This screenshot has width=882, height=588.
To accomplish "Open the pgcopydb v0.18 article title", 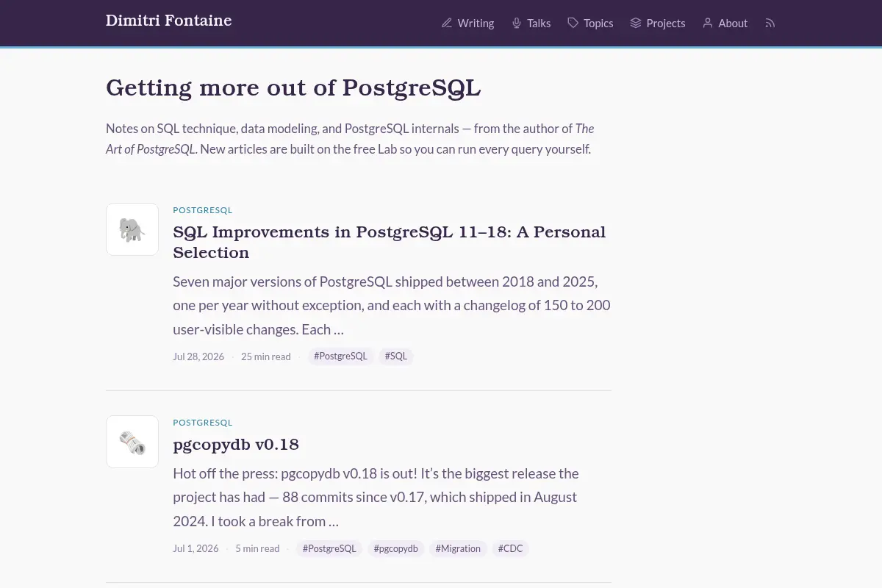I will pos(236,444).
